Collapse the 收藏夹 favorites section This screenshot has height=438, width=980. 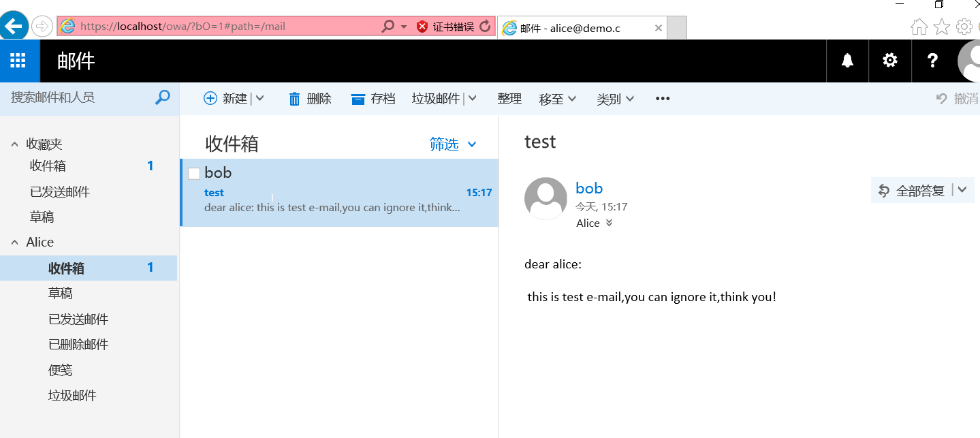click(15, 144)
